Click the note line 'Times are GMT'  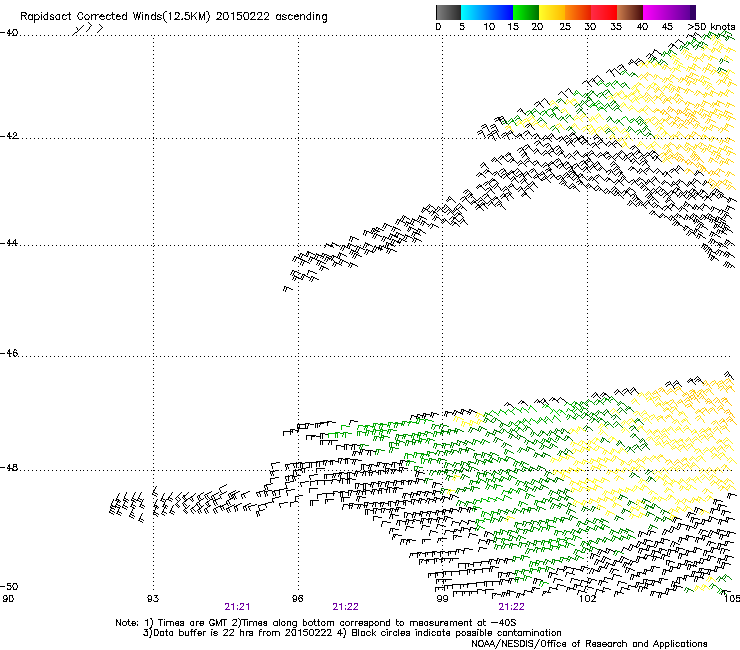click(192, 623)
